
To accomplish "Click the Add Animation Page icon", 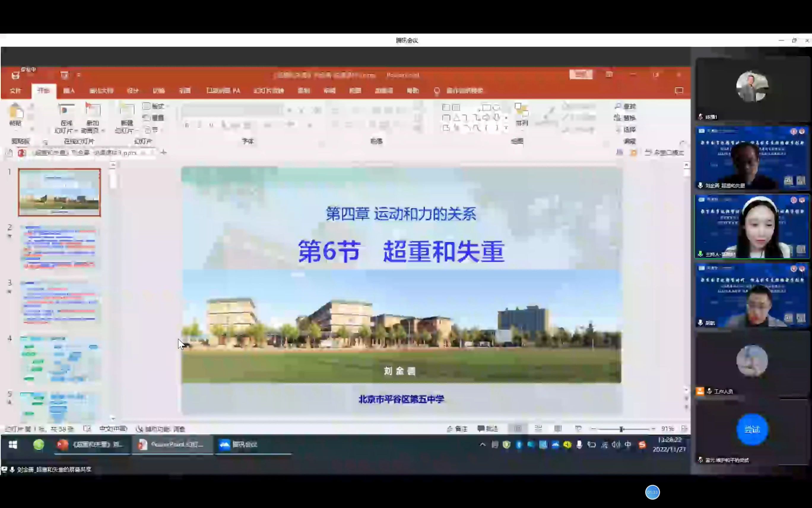I will tap(93, 110).
